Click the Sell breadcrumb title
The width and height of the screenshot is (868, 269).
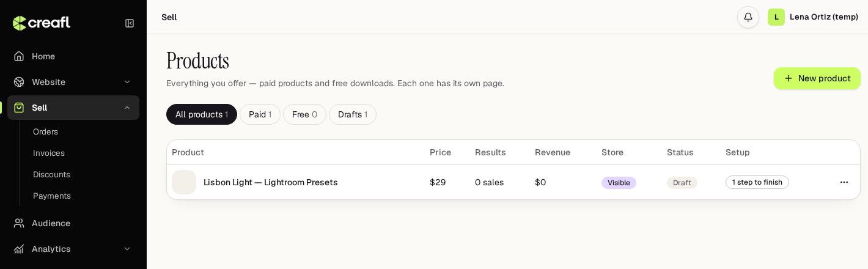(x=169, y=17)
